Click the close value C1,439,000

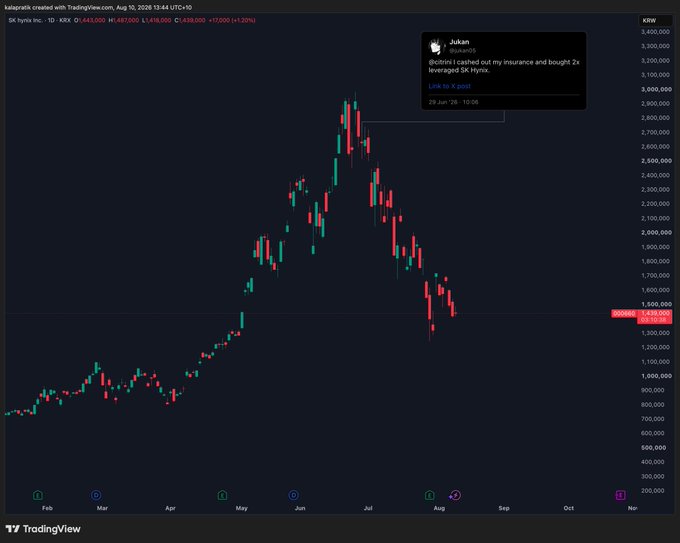click(x=190, y=20)
